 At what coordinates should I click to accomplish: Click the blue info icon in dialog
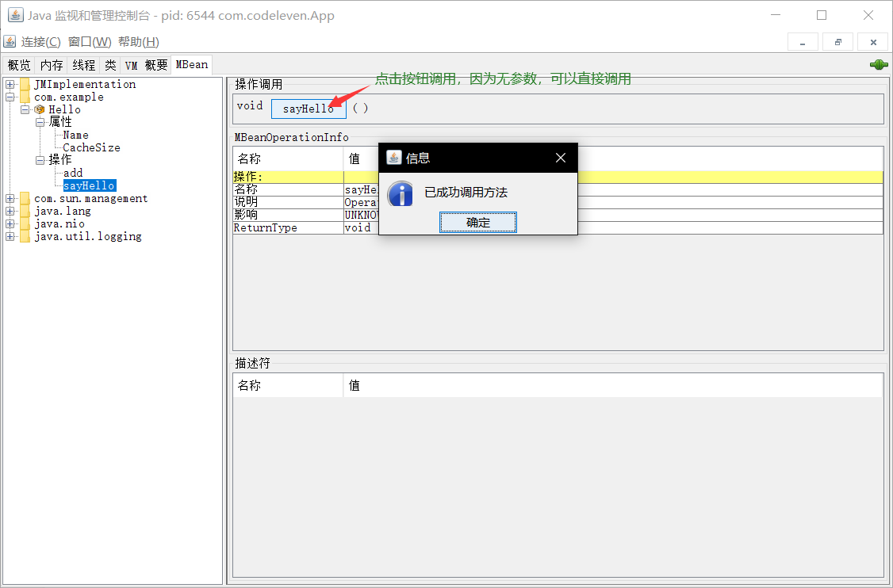coord(401,193)
